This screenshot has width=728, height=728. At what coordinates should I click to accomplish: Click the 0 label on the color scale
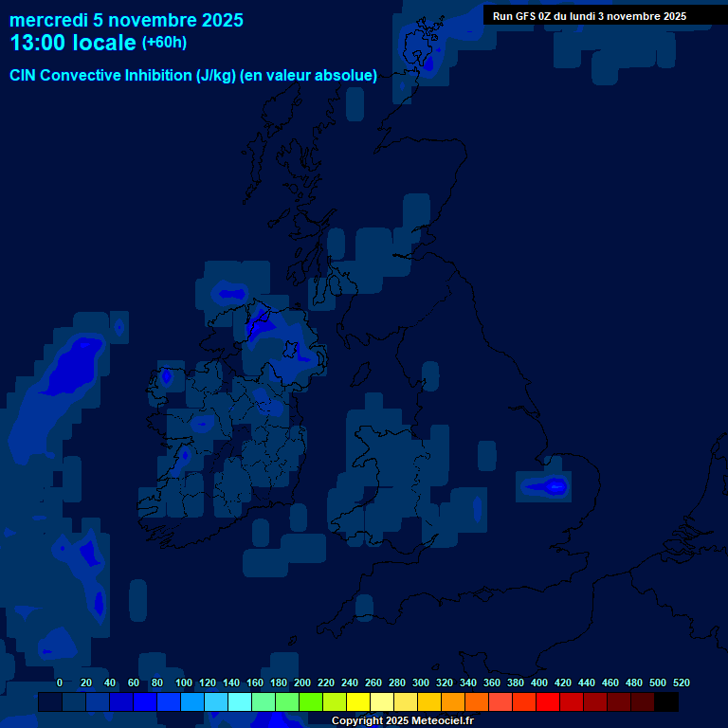click(x=60, y=682)
